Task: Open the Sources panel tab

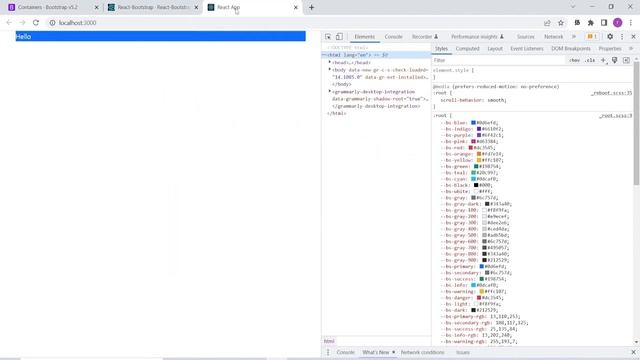Action: (526, 37)
